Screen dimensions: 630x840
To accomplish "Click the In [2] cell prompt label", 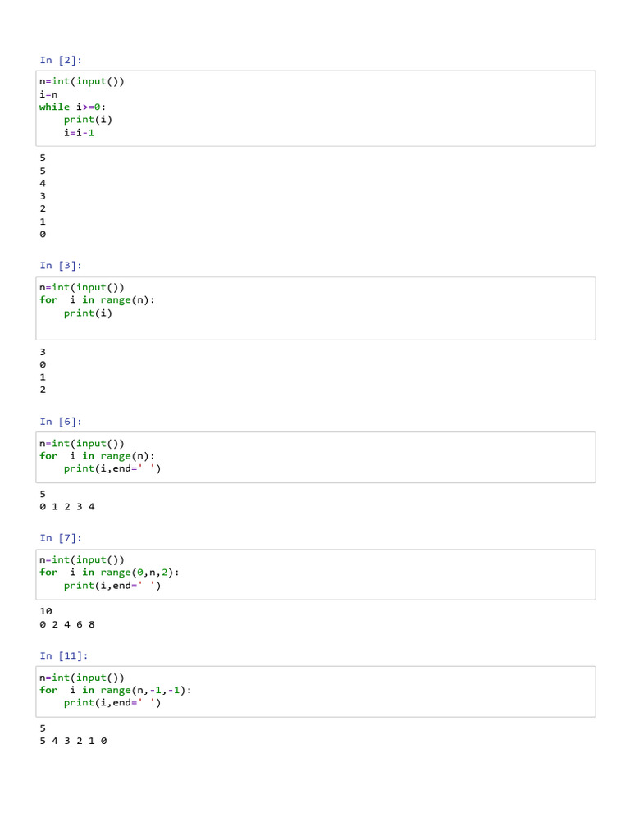I will tap(61, 60).
